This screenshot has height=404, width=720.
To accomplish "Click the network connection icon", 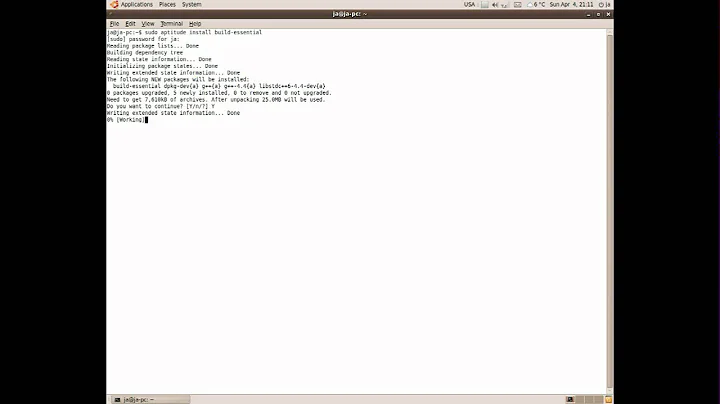I will click(505, 5).
